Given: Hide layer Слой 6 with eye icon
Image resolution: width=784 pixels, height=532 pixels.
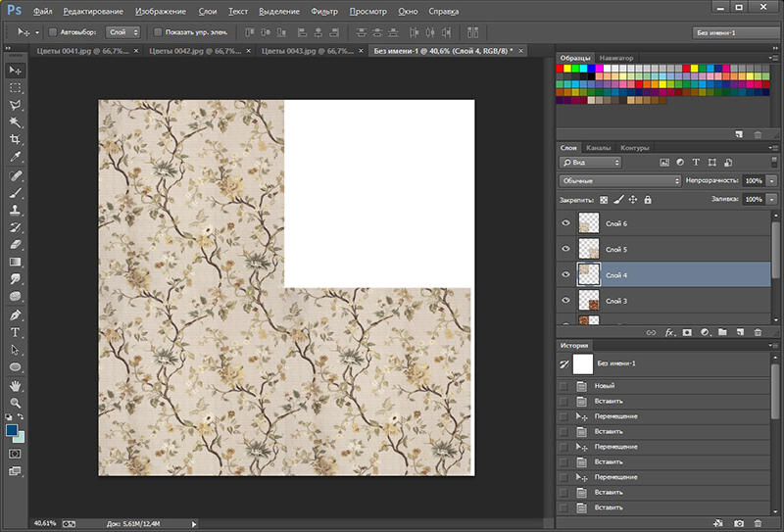Looking at the screenshot, I should tap(565, 224).
